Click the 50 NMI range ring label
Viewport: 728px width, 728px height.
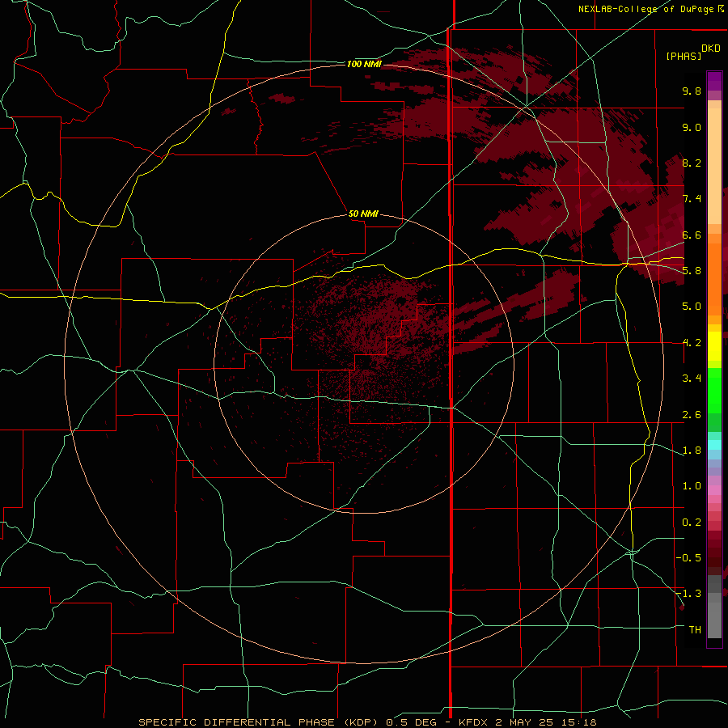click(x=363, y=214)
